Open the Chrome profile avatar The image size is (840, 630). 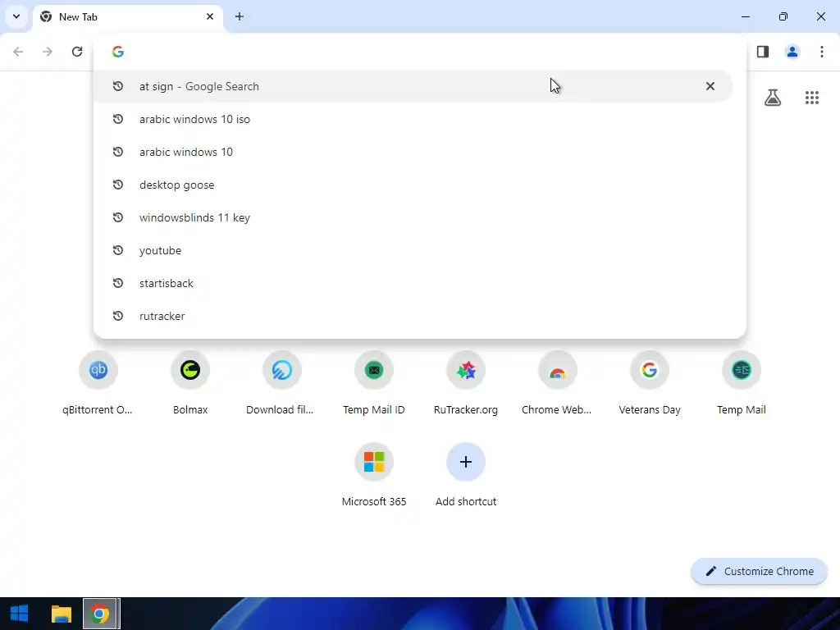pos(792,52)
